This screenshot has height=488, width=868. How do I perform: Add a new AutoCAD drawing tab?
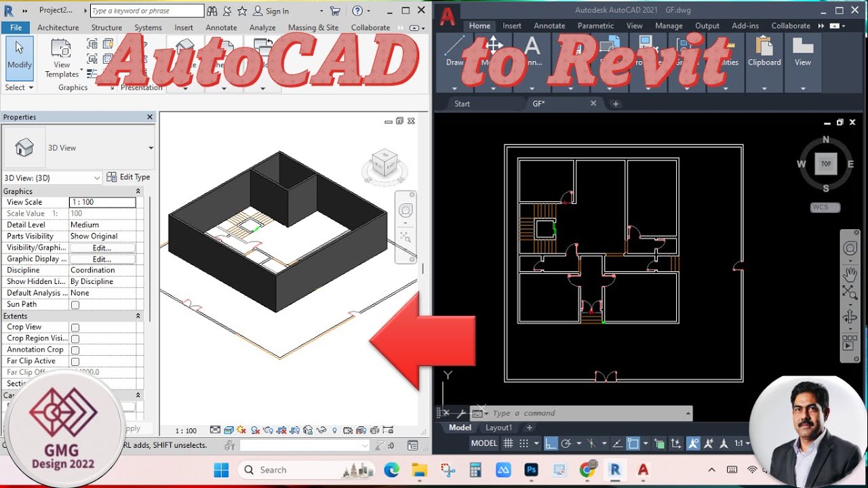616,104
